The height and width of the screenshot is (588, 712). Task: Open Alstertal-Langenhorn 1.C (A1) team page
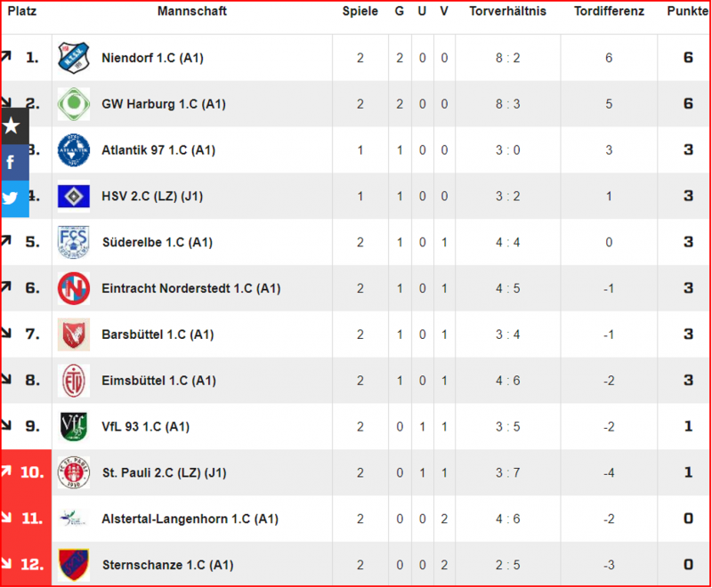pyautogui.click(x=190, y=519)
